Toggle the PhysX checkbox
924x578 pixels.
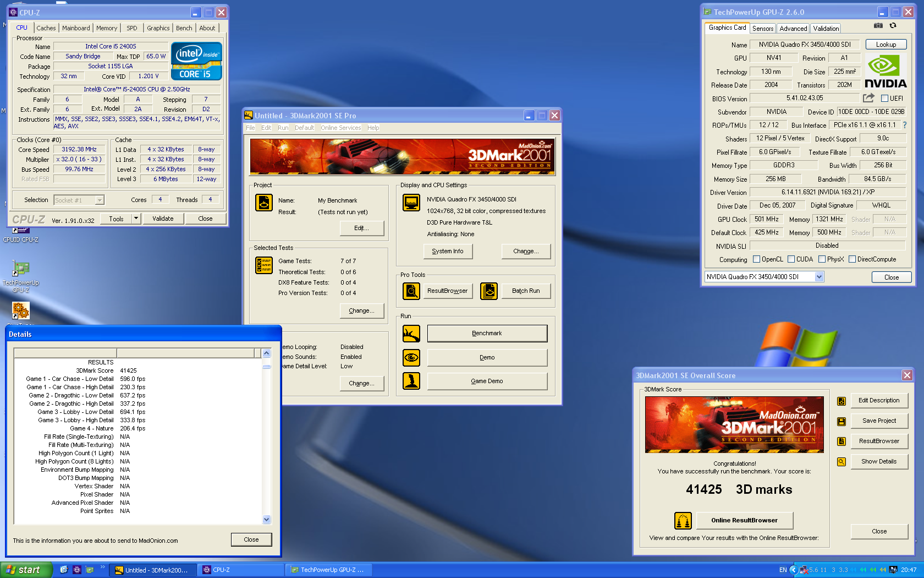tap(822, 259)
